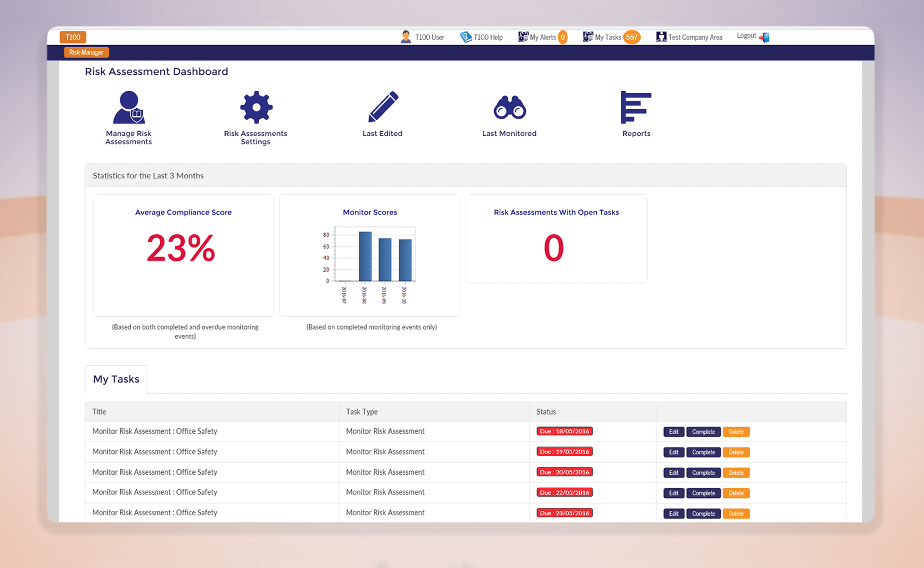Switch to the Risk Manager tab

coord(86,52)
